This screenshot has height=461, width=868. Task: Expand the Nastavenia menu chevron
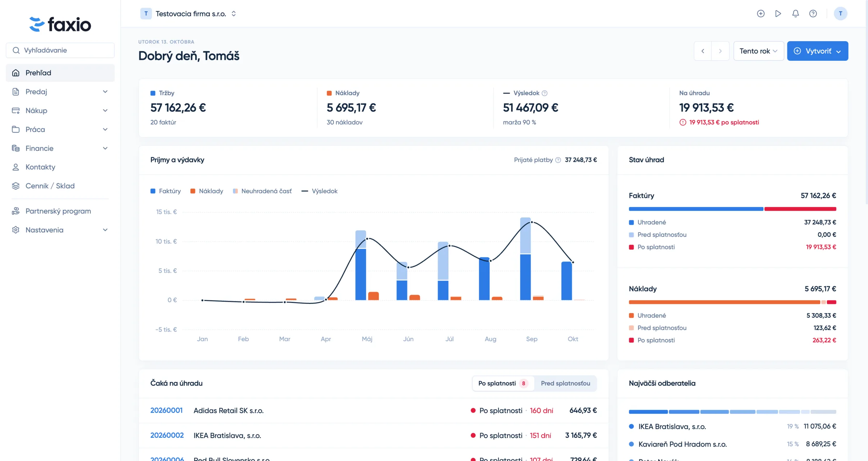(x=105, y=230)
